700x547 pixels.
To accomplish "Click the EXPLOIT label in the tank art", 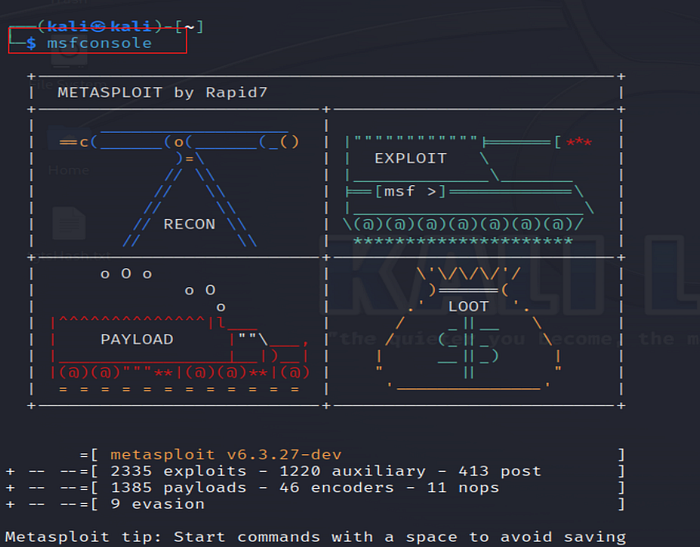I will 410,158.
